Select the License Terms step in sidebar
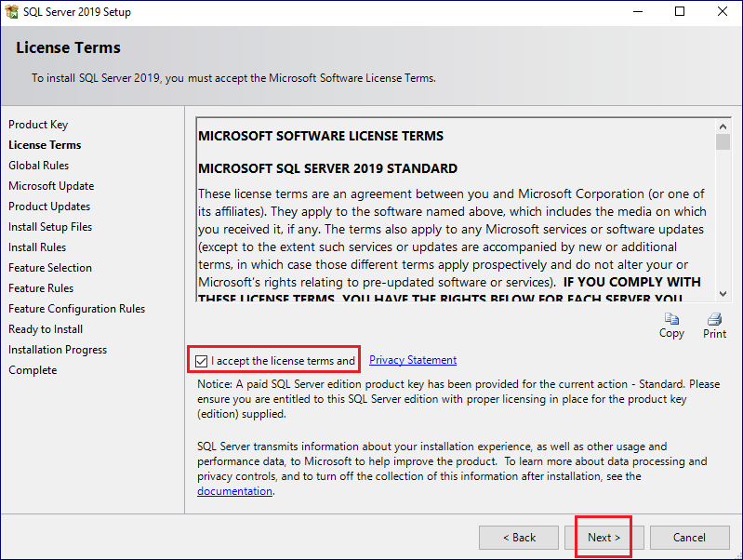 click(x=45, y=145)
